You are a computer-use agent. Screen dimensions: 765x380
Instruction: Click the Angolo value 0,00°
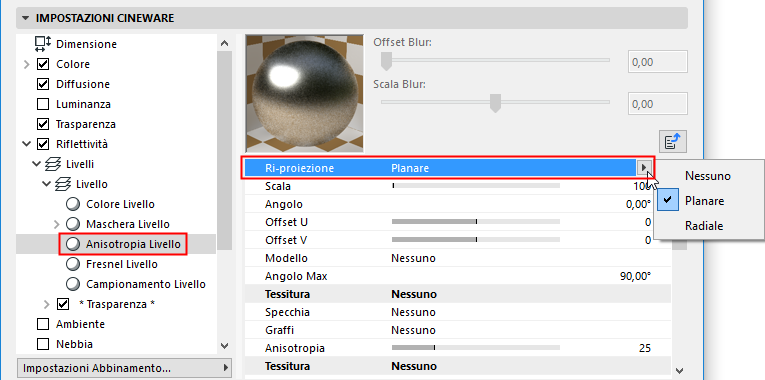coord(638,204)
